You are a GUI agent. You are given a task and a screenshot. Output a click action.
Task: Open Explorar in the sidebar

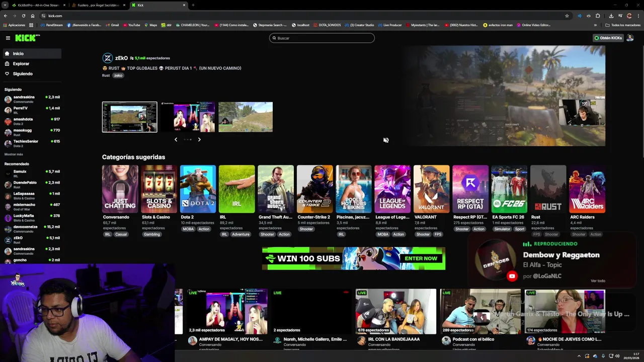[31, 64]
